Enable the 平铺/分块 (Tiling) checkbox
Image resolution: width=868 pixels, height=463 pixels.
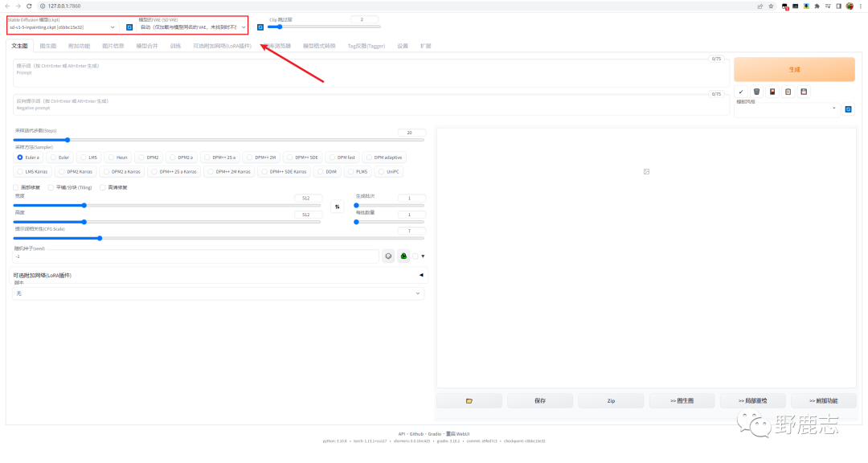click(51, 188)
